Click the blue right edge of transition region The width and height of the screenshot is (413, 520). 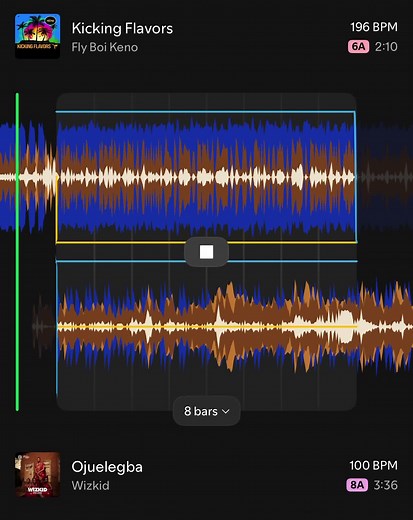(x=355, y=177)
